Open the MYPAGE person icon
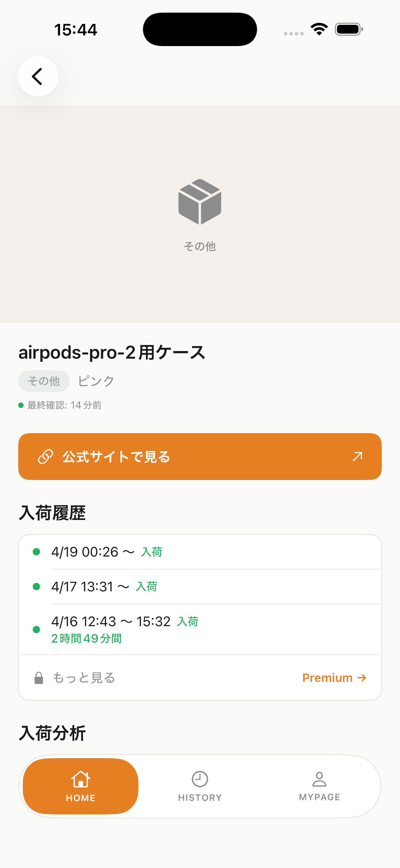Viewport: 400px width, 868px height. pyautogui.click(x=319, y=779)
